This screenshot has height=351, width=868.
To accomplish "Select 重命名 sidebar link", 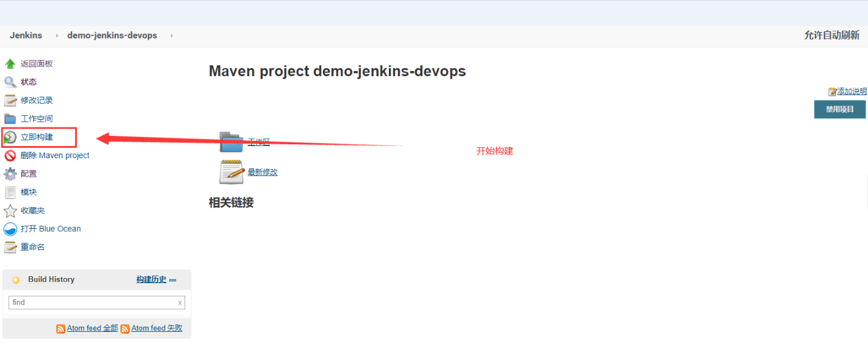I will tap(33, 247).
